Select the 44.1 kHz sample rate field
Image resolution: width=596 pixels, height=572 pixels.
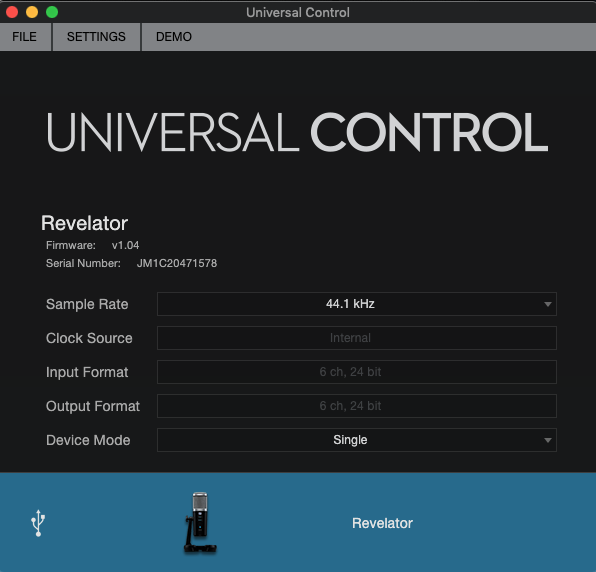[x=357, y=304]
